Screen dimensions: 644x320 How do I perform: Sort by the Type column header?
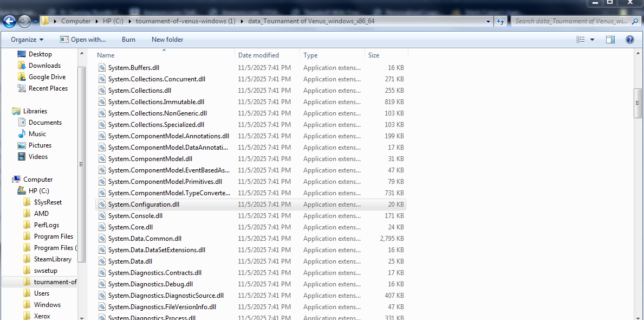pyautogui.click(x=332, y=55)
